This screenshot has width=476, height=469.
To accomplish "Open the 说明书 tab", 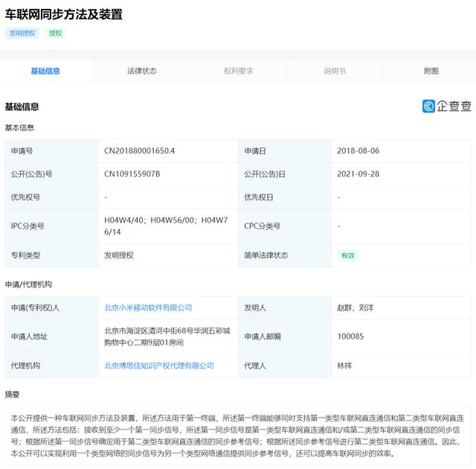I will (335, 71).
